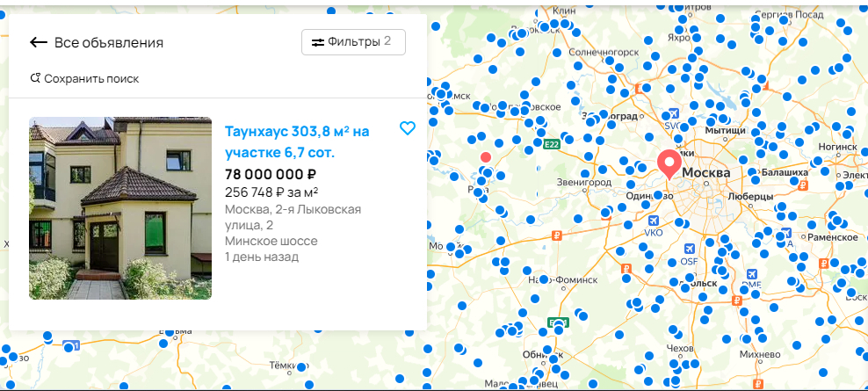This screenshot has height=391, width=868.
Task: Click the red Москва location pin
Action: (x=669, y=163)
